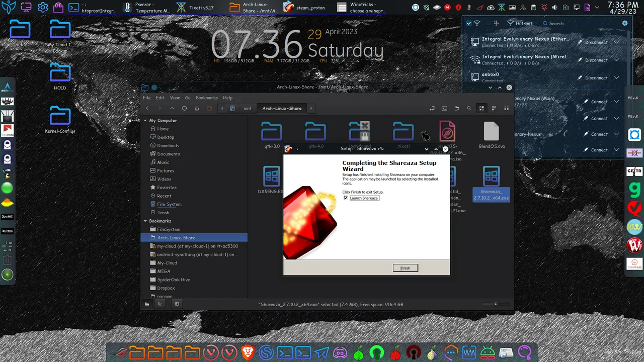Launch Telegram from dock
Screen dimensions: 644x362
click(321, 353)
